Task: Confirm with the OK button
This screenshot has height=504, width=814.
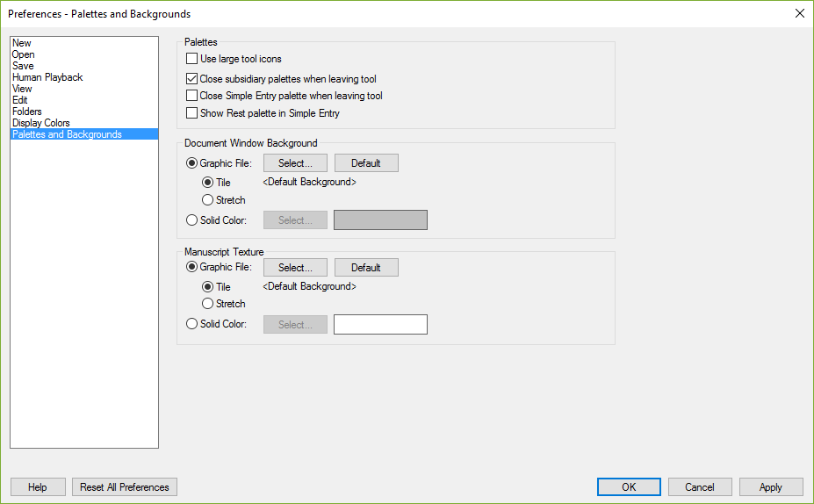Action: [x=629, y=486]
